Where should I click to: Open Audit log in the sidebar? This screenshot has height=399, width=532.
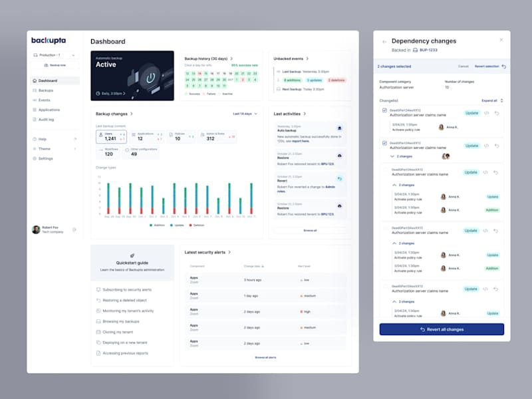click(x=43, y=120)
